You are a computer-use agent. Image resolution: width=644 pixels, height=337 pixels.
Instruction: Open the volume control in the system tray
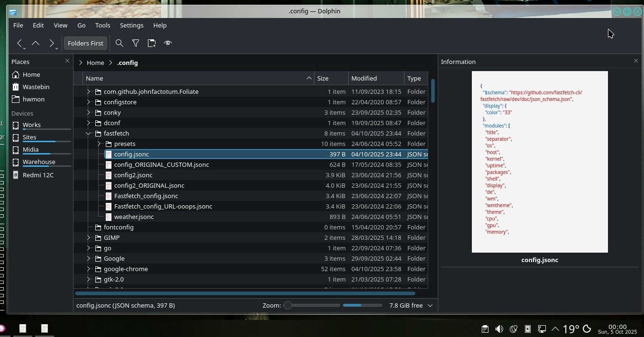pyautogui.click(x=499, y=329)
